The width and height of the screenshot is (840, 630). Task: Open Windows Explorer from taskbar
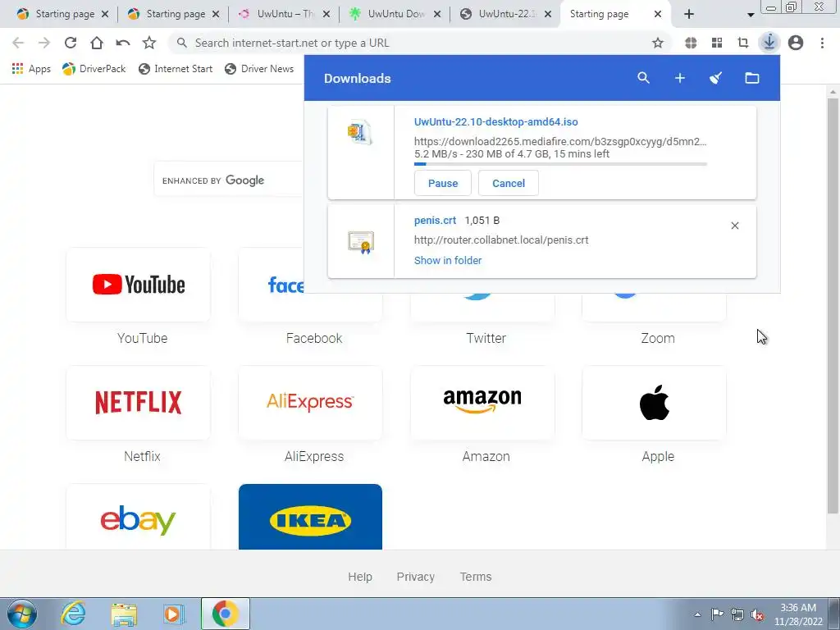point(124,614)
